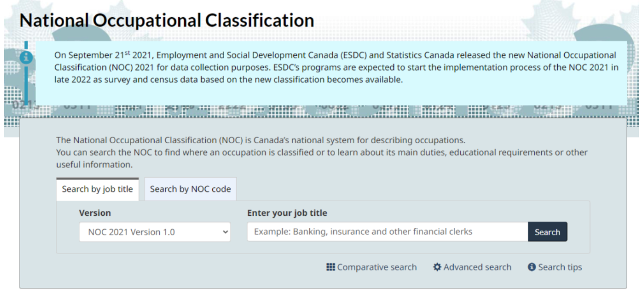Image resolution: width=644 pixels, height=292 pixels.
Task: Click the September 21st NOC 2021 announcement text
Action: point(336,67)
